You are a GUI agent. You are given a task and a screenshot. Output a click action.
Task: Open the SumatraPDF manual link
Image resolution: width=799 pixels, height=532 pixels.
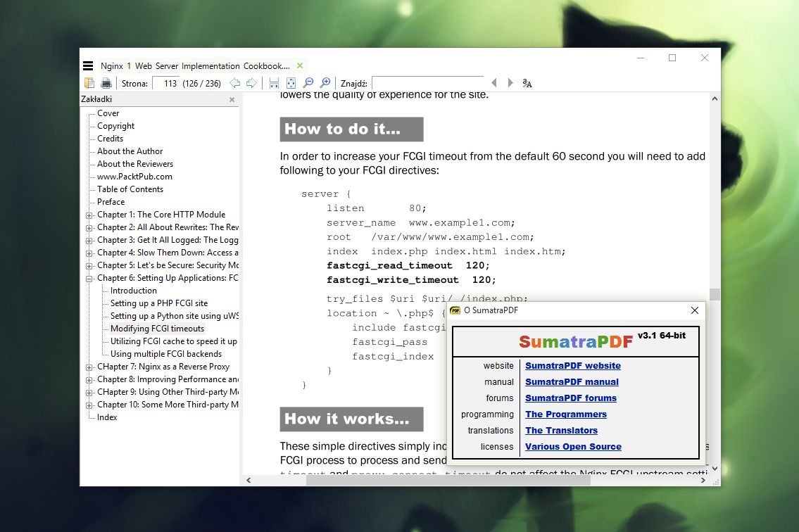coord(572,381)
